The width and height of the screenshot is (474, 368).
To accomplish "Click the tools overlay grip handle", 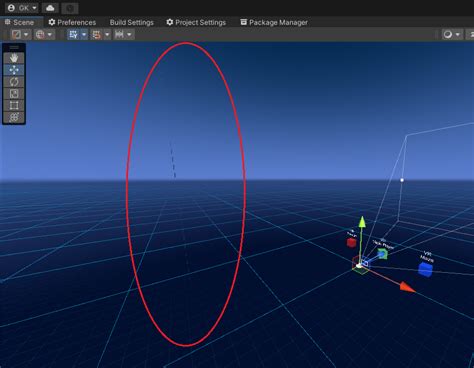I will click(14, 48).
